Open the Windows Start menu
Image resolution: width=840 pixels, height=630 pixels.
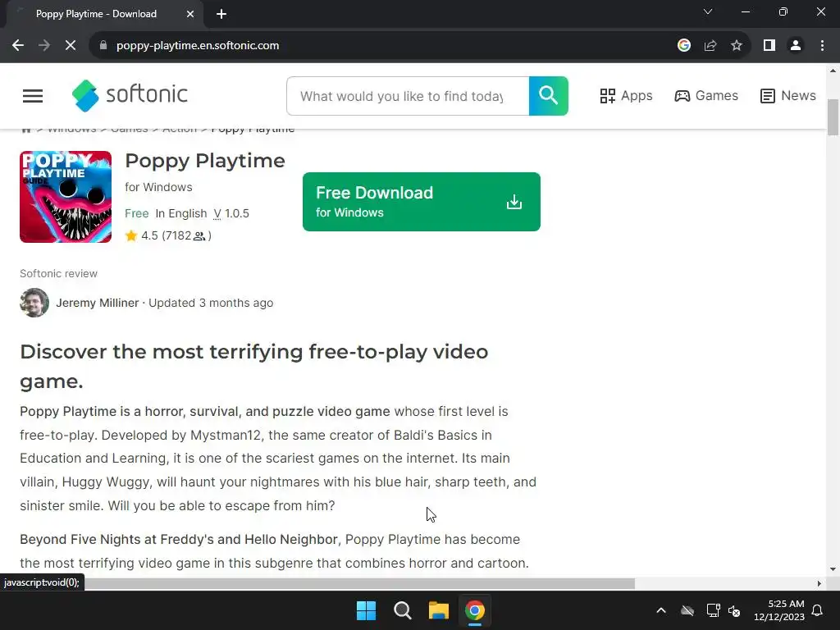(367, 610)
